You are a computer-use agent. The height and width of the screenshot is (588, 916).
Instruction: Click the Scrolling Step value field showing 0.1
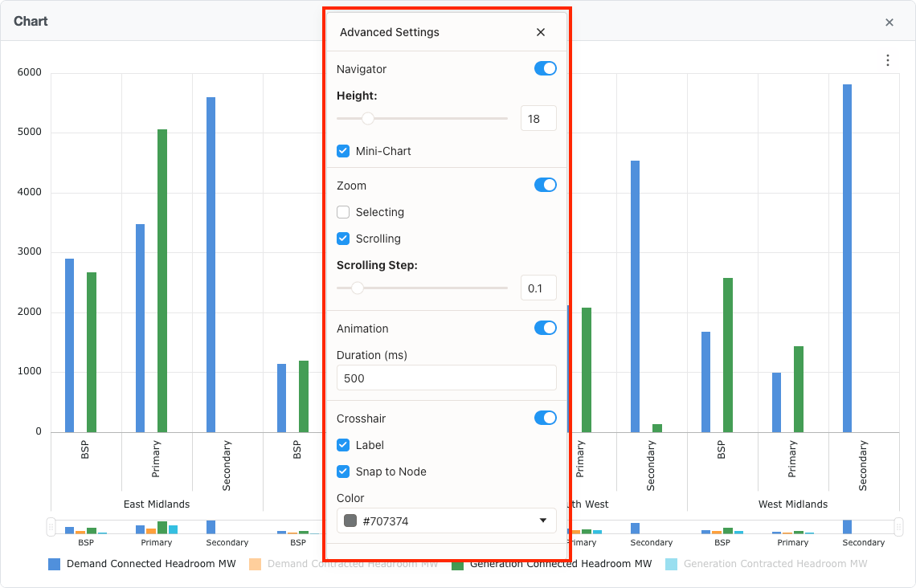click(x=538, y=288)
